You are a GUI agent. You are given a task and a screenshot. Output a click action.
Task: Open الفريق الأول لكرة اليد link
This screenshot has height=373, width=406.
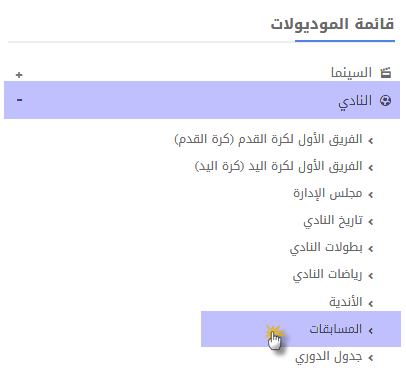(278, 166)
